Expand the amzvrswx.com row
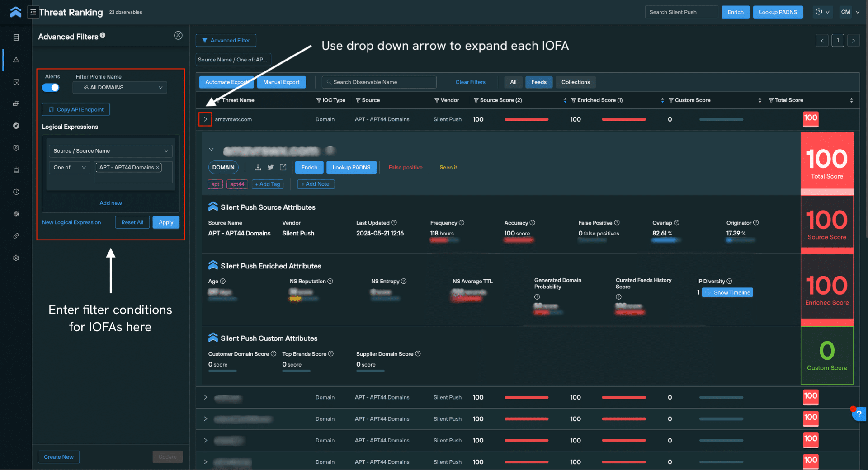The width and height of the screenshot is (868, 470). (x=205, y=119)
